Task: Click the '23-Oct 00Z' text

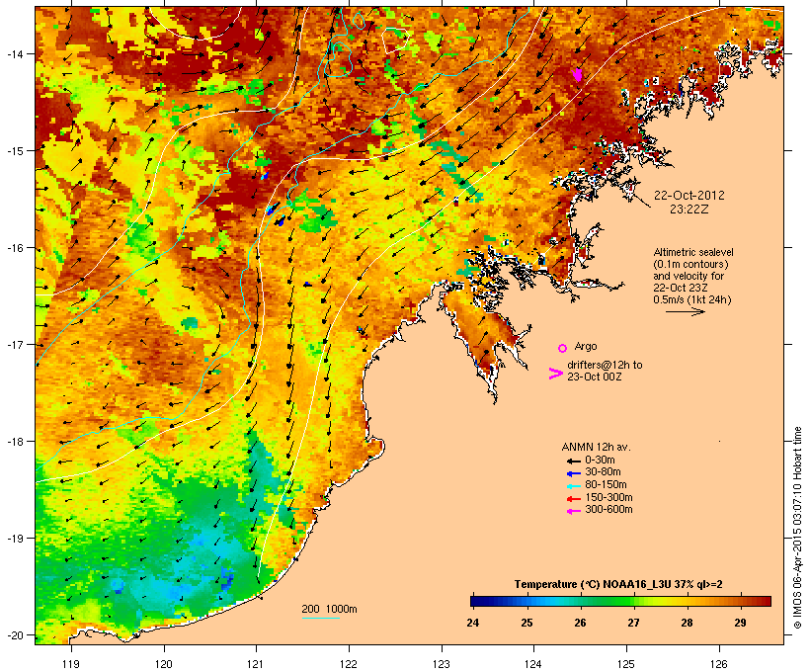Action: [x=594, y=377]
